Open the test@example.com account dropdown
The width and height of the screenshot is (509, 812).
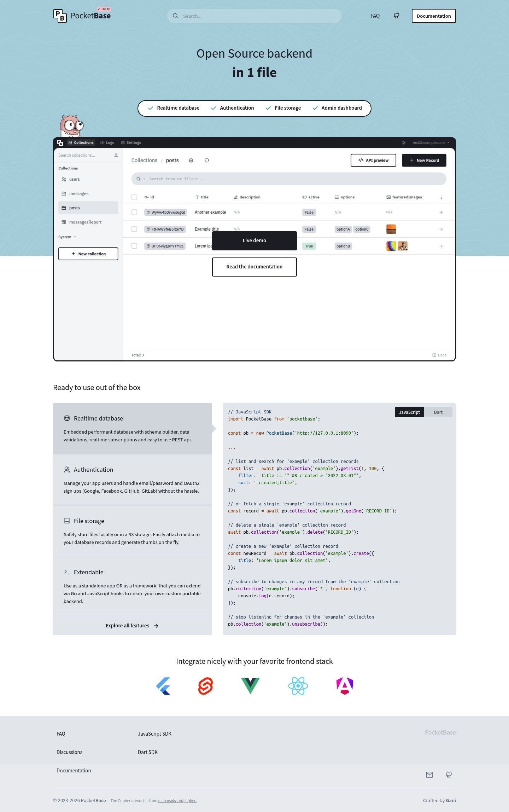431,143
